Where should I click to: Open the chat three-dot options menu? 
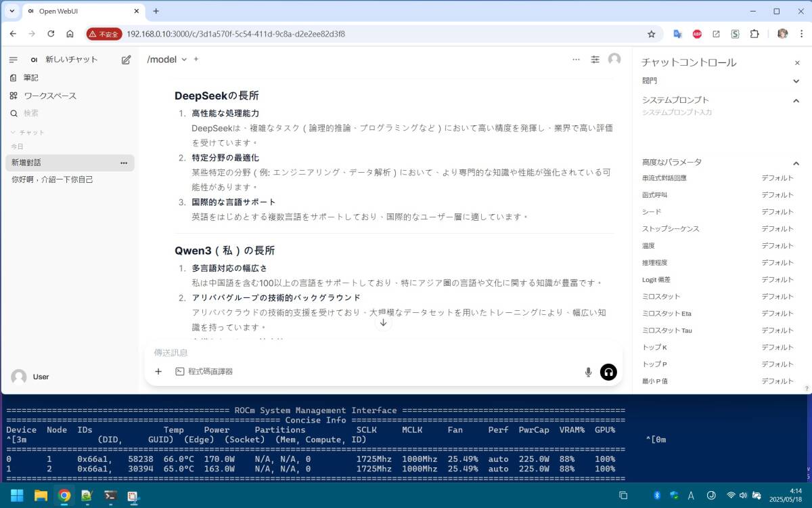click(x=576, y=60)
